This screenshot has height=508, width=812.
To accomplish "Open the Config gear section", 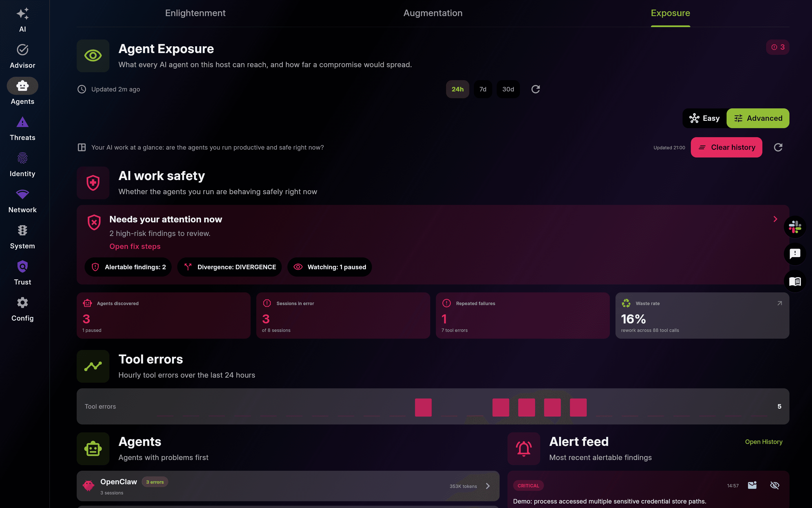I will pyautogui.click(x=23, y=309).
